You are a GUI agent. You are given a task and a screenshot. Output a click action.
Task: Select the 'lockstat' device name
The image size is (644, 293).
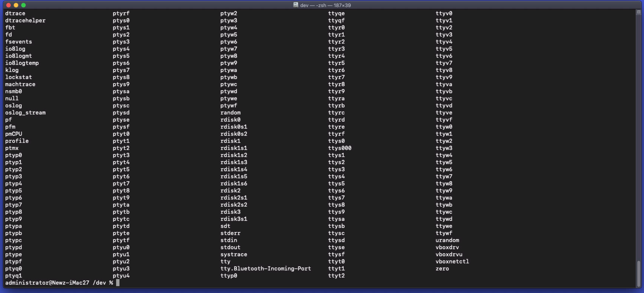pos(18,77)
